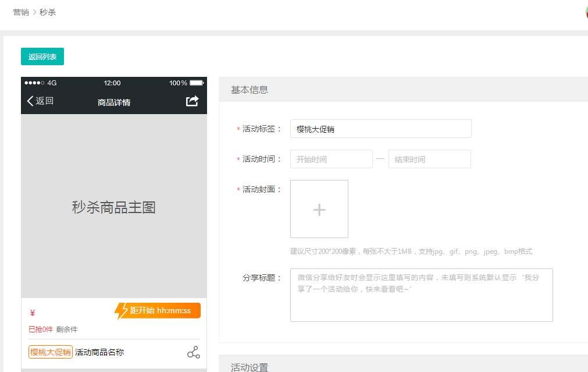Click the 基本信息 section header

[250, 90]
